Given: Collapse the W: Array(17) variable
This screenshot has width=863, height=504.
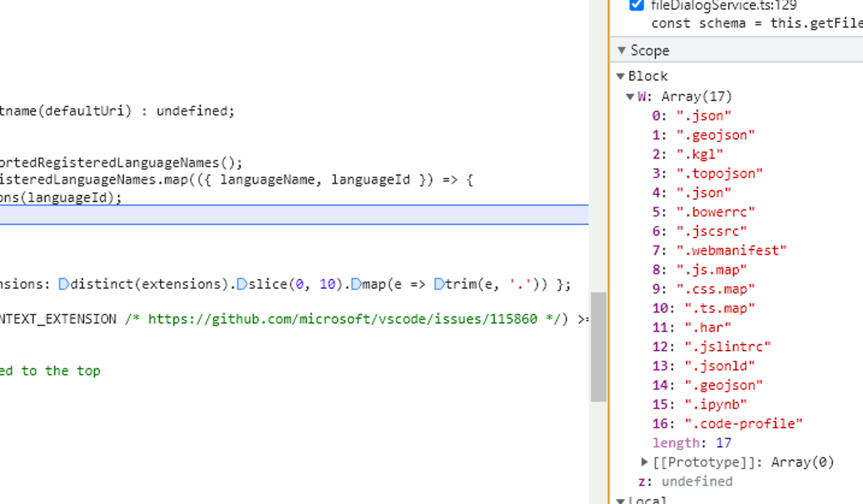Looking at the screenshot, I should pos(629,96).
